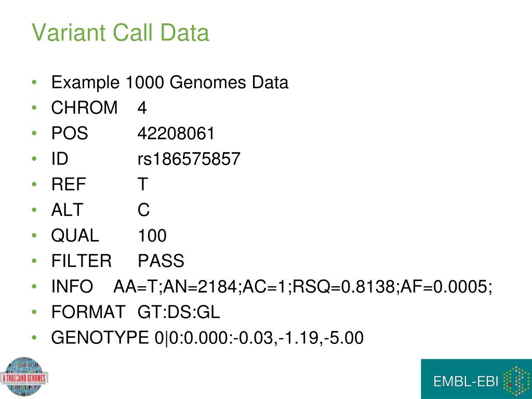The width and height of the screenshot is (532, 399).
Task: Click the GENOTYPE label
Action: (100, 338)
